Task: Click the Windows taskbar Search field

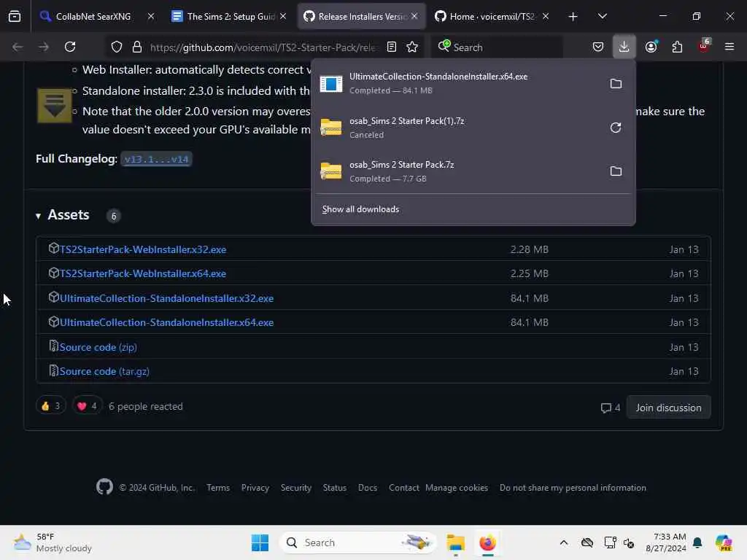Action: click(x=357, y=542)
